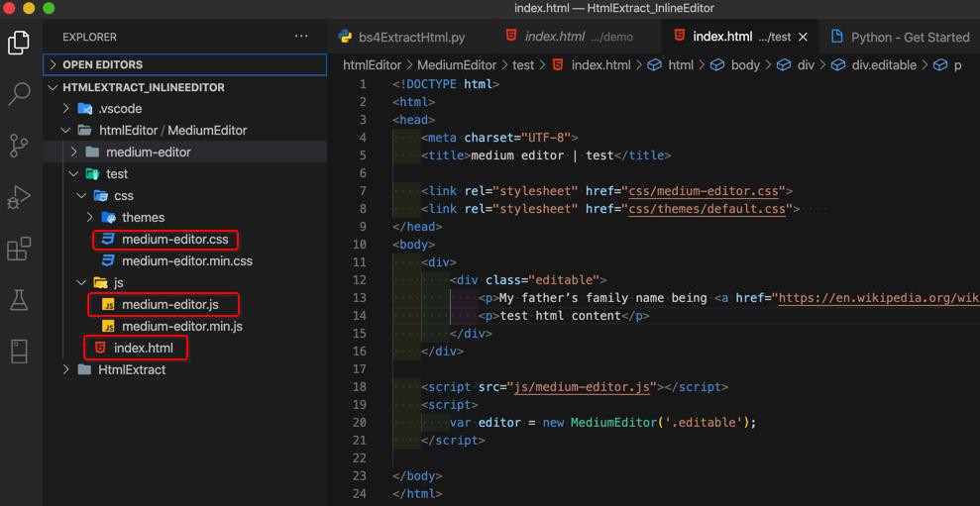Click the Python icon on bs4ExtractHtml.py tab
Viewport: 980px width, 506px height.
[345, 37]
